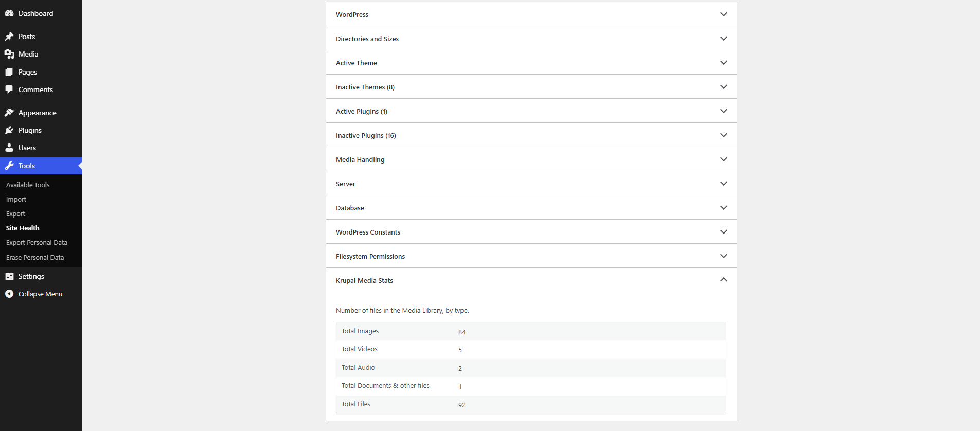
Task: Click the Users person icon
Action: point(9,148)
